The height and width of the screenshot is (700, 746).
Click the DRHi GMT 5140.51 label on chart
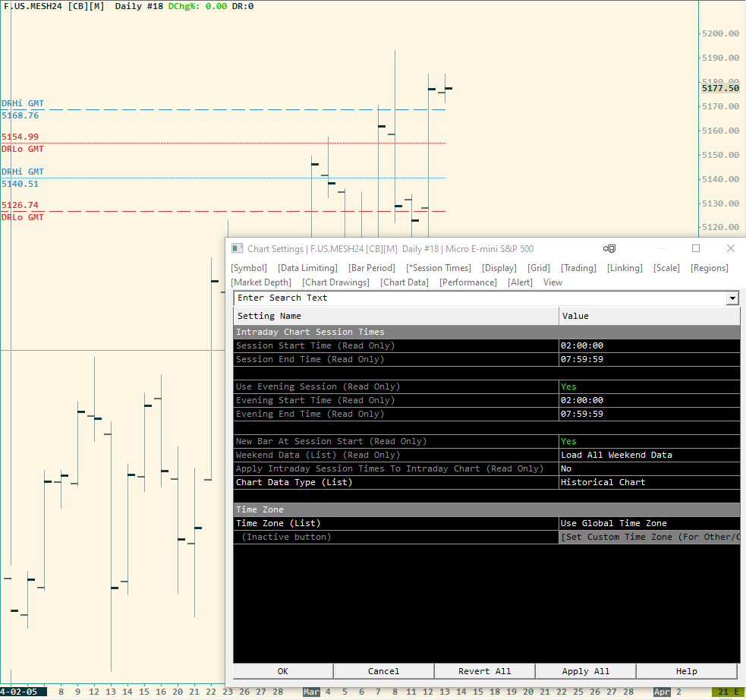(22, 178)
